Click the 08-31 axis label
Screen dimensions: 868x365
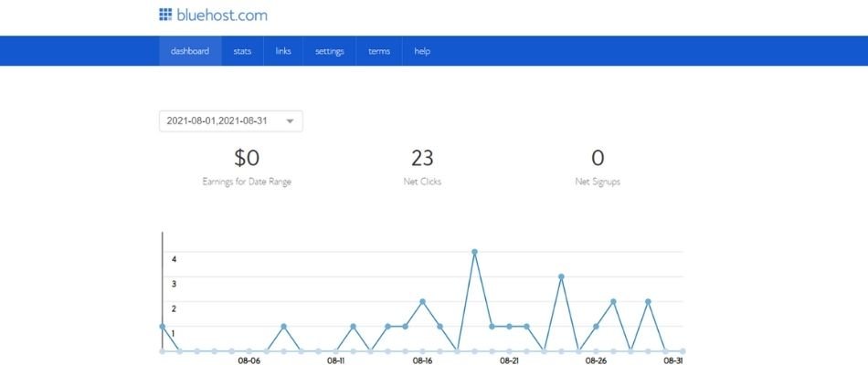tap(672, 360)
